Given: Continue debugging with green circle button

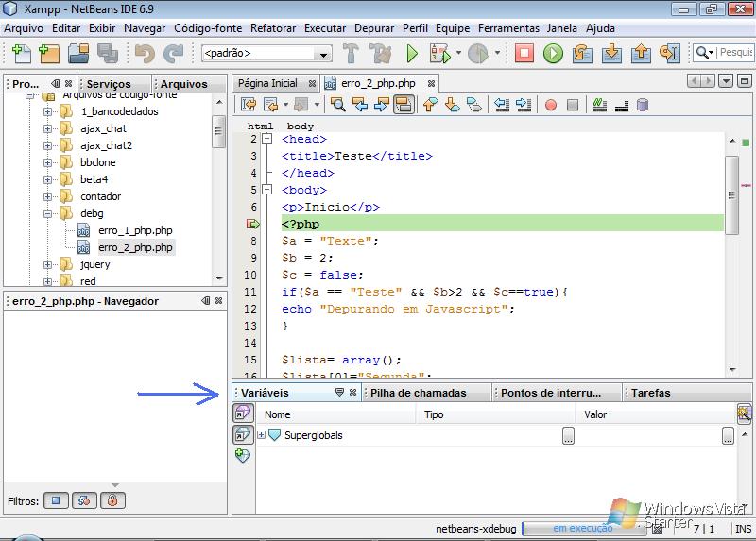Looking at the screenshot, I should [553, 53].
